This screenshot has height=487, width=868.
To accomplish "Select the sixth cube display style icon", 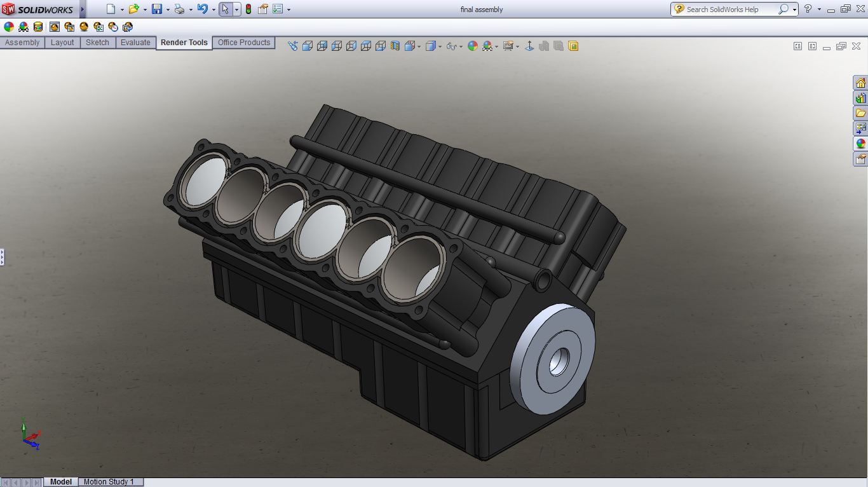I will [x=381, y=46].
